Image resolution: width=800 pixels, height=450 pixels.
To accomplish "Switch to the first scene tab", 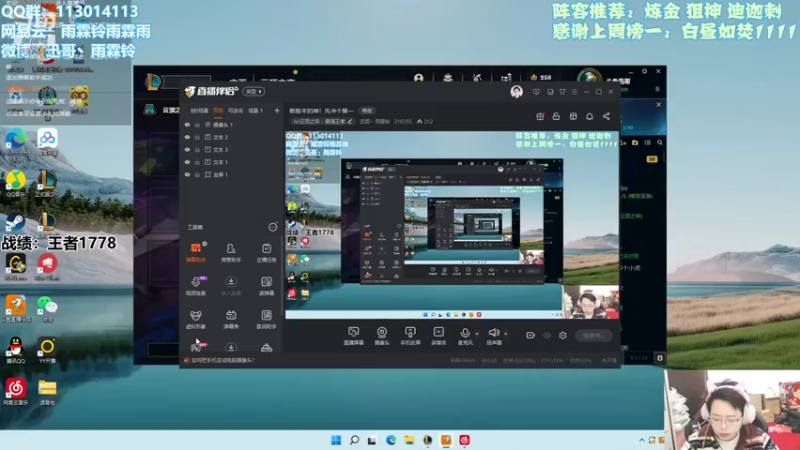I will tap(199, 111).
